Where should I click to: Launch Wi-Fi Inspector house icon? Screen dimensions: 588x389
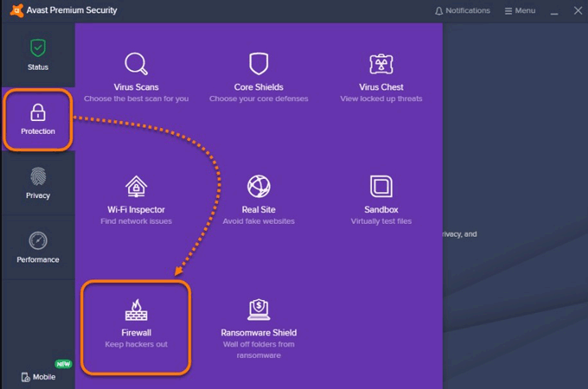click(137, 187)
